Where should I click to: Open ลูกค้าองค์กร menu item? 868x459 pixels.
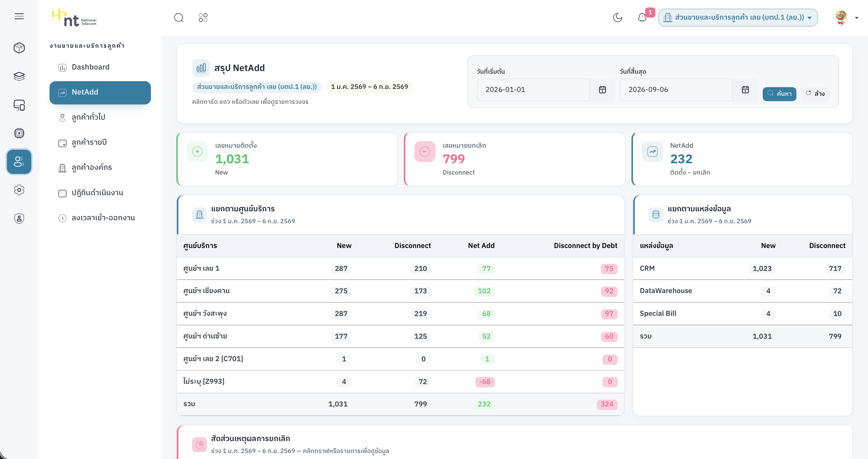[100, 168]
